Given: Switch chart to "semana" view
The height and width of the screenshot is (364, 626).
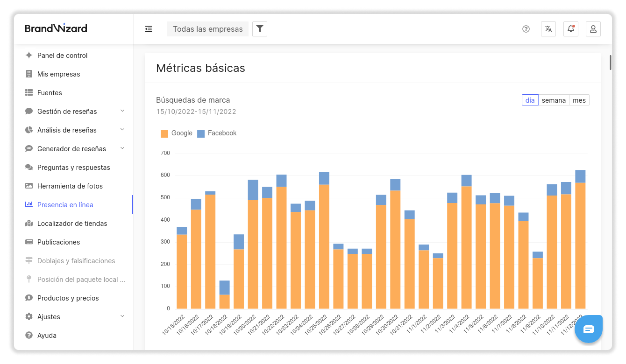Looking at the screenshot, I should (554, 100).
